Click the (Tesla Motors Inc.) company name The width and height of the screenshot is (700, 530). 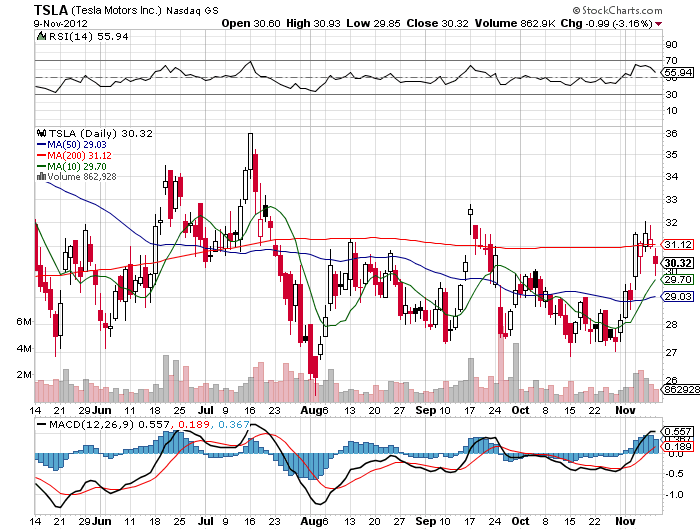coord(116,10)
